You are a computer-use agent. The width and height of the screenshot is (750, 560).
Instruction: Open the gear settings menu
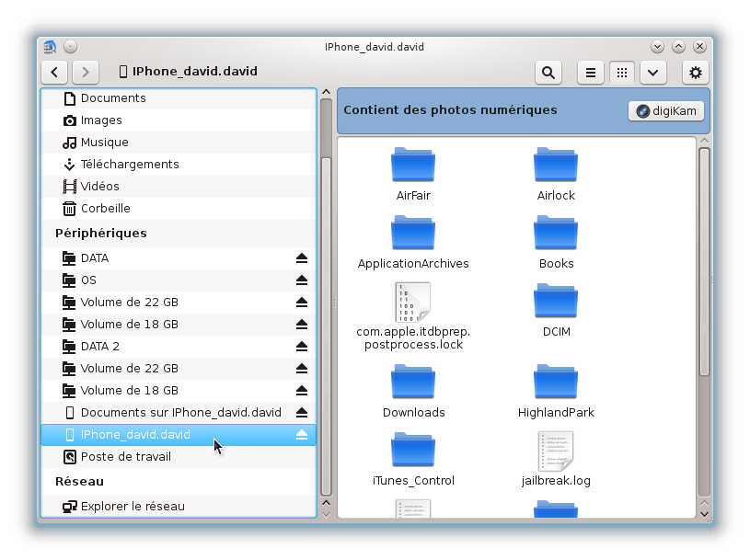pos(695,73)
